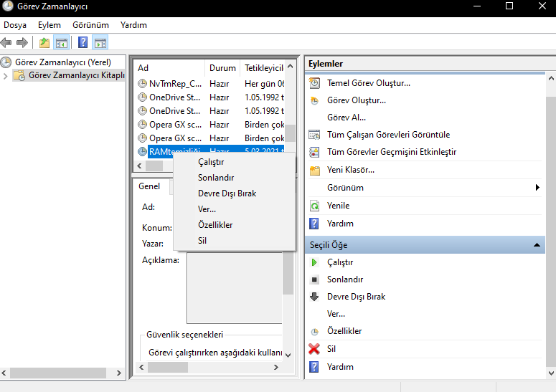Screen dimensions: 556x392
Task: Click inside the Açıklama description box
Action: (x=235, y=288)
